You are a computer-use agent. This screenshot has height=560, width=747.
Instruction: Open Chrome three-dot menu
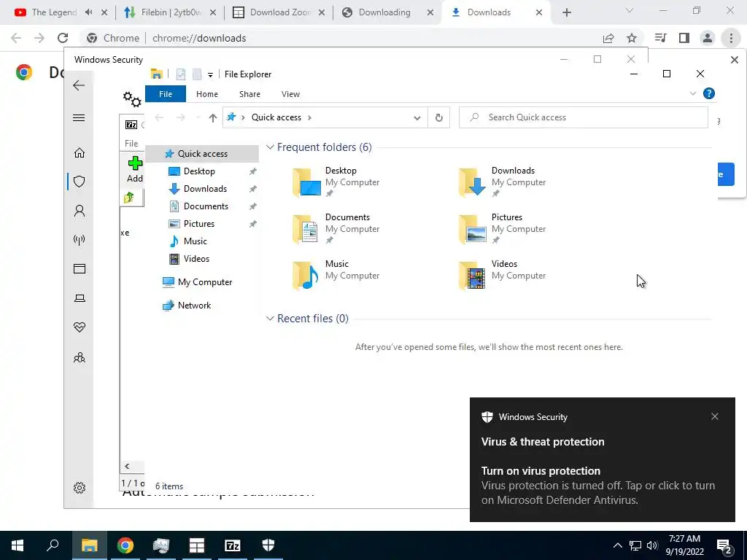[731, 38]
